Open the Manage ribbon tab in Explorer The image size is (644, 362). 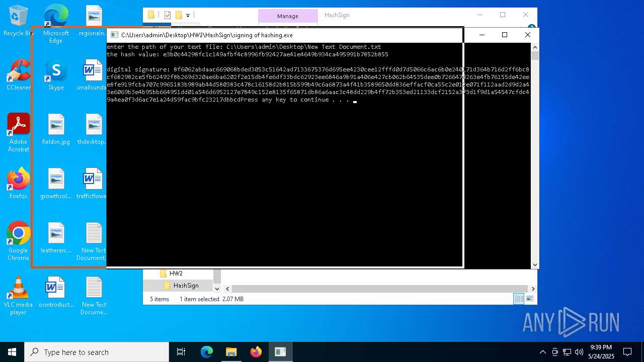click(288, 16)
